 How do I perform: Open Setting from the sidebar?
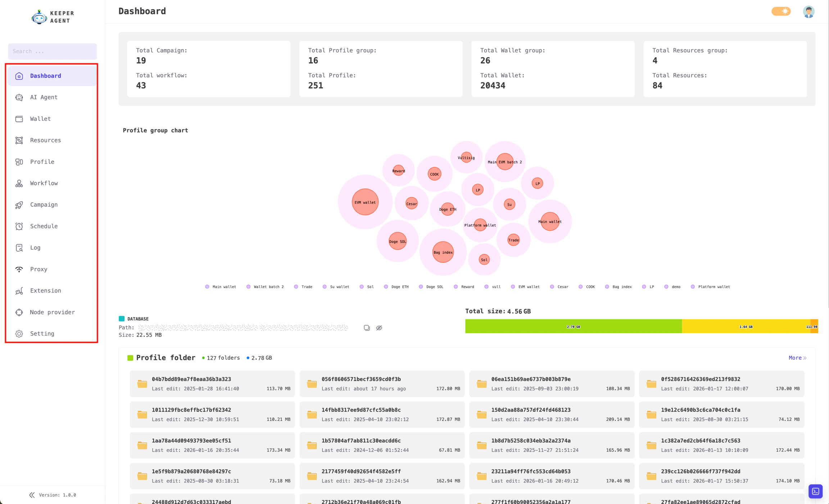tap(42, 333)
